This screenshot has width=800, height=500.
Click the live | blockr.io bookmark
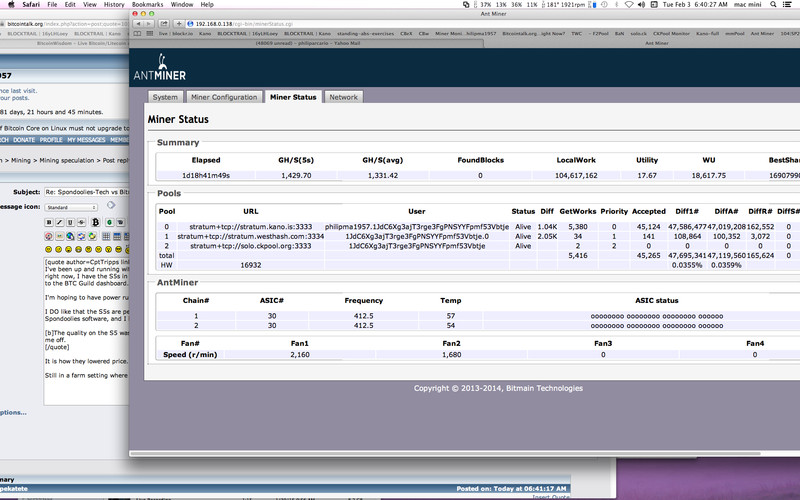tap(176, 34)
